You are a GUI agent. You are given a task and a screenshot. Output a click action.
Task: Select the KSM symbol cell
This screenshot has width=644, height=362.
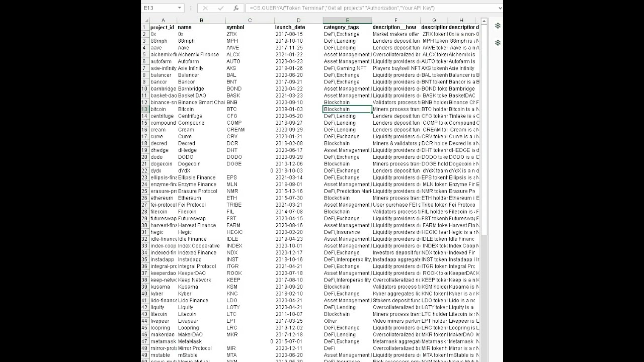point(250,287)
